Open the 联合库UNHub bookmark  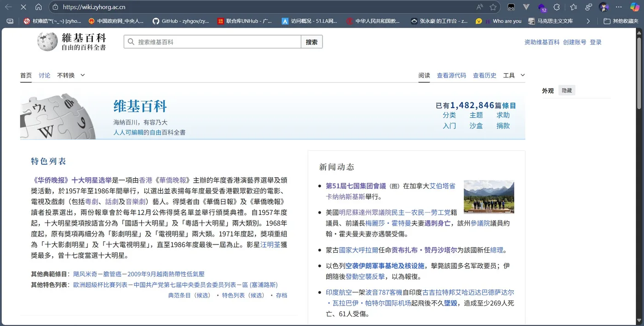click(x=244, y=21)
